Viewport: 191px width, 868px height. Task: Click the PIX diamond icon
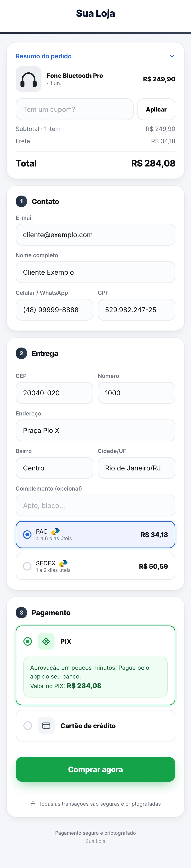(46, 641)
